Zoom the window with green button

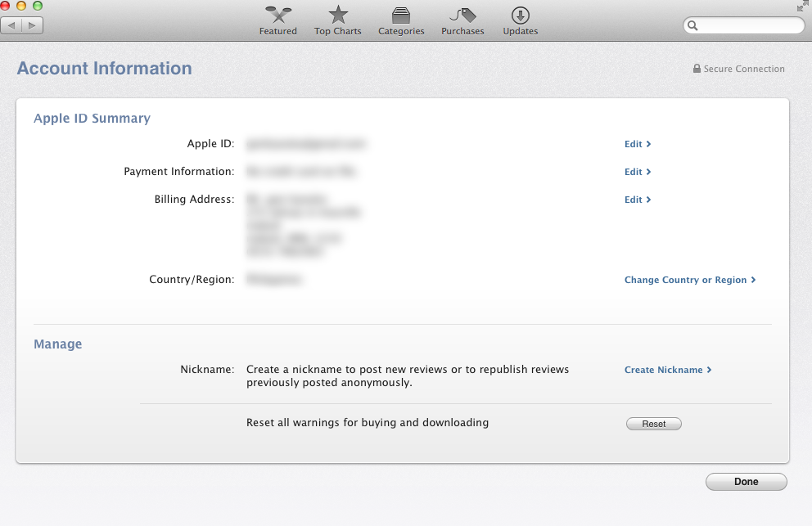point(38,6)
